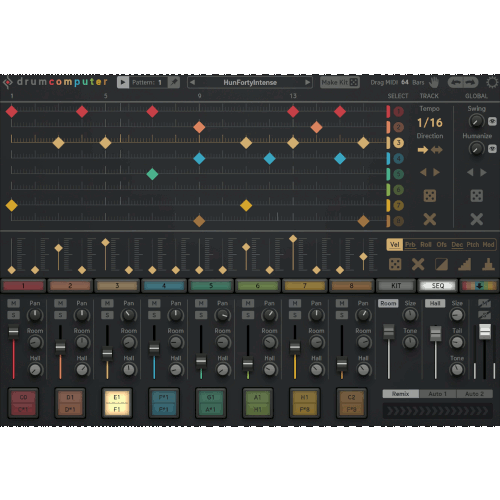Trigger the C2 brown drum pad
The height and width of the screenshot is (500, 500).
pyautogui.click(x=351, y=403)
